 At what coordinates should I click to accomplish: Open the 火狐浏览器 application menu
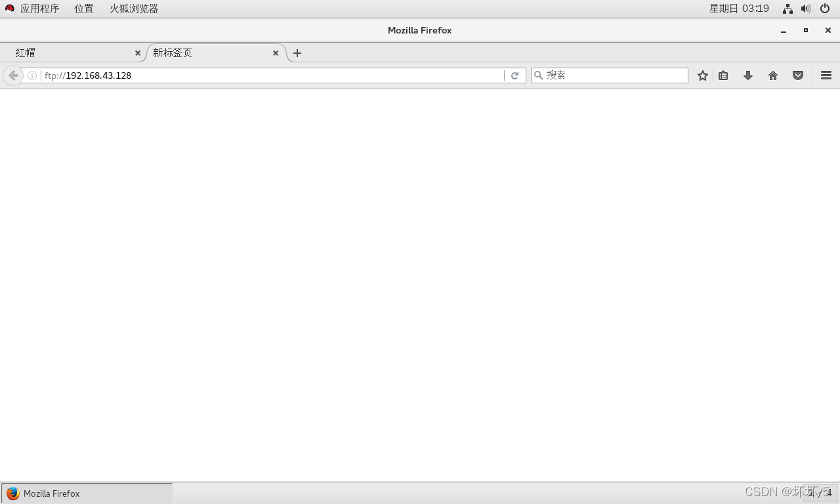coord(134,9)
